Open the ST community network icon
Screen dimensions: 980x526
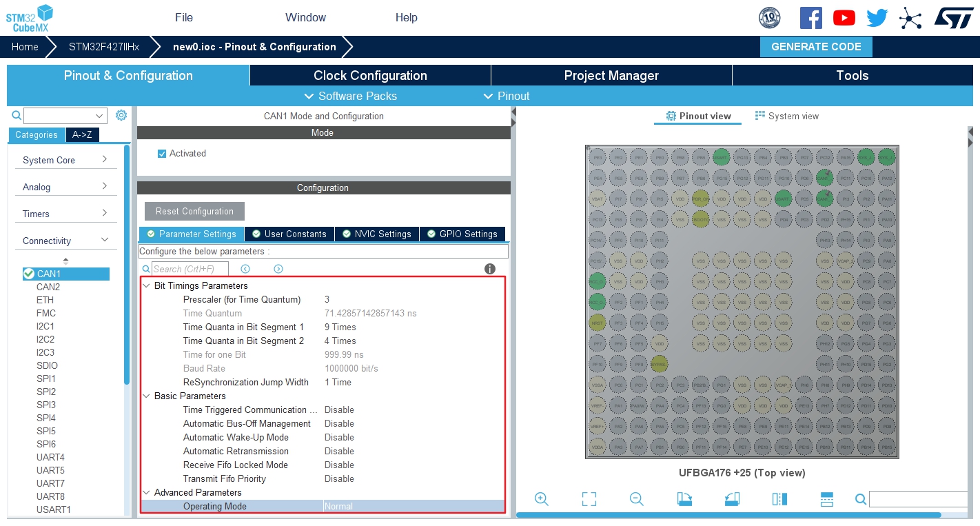click(910, 18)
